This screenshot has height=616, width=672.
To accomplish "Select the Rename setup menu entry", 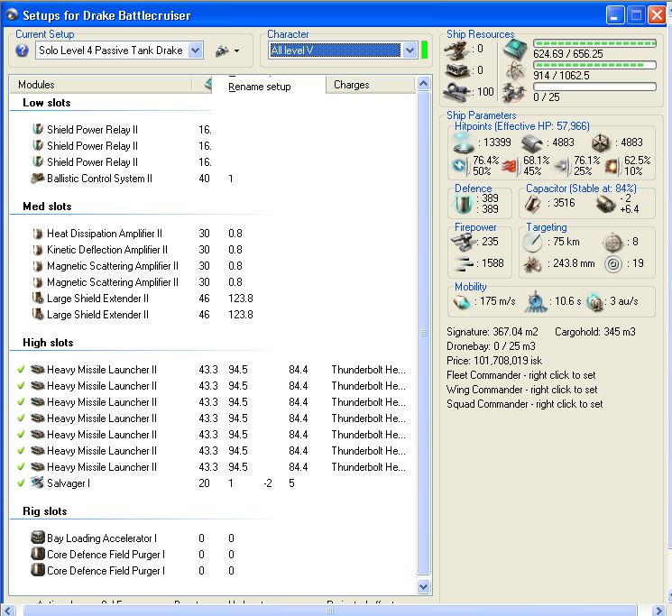I will pyautogui.click(x=260, y=87).
